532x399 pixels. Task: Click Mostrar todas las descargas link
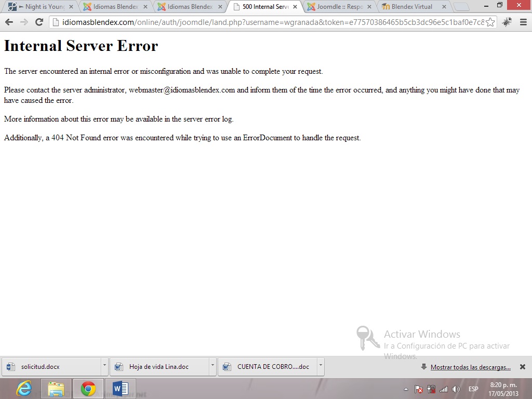[x=470, y=367]
